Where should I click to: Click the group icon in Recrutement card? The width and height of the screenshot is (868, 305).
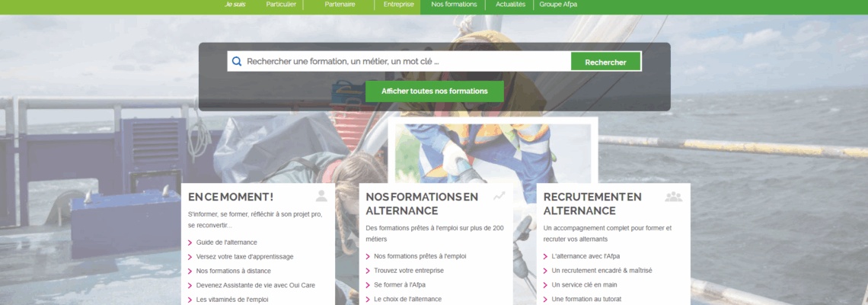pos(673,197)
